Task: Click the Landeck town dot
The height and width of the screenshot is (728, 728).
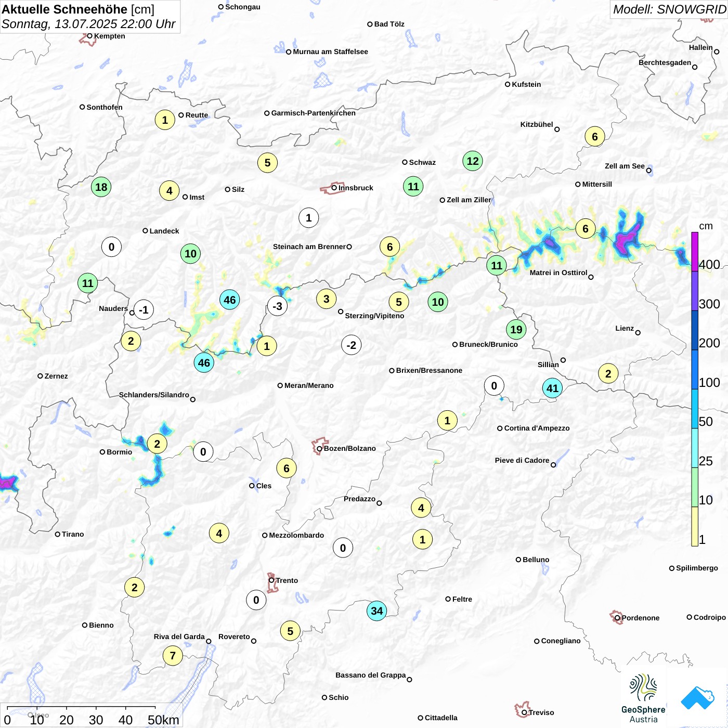Action: [x=146, y=230]
